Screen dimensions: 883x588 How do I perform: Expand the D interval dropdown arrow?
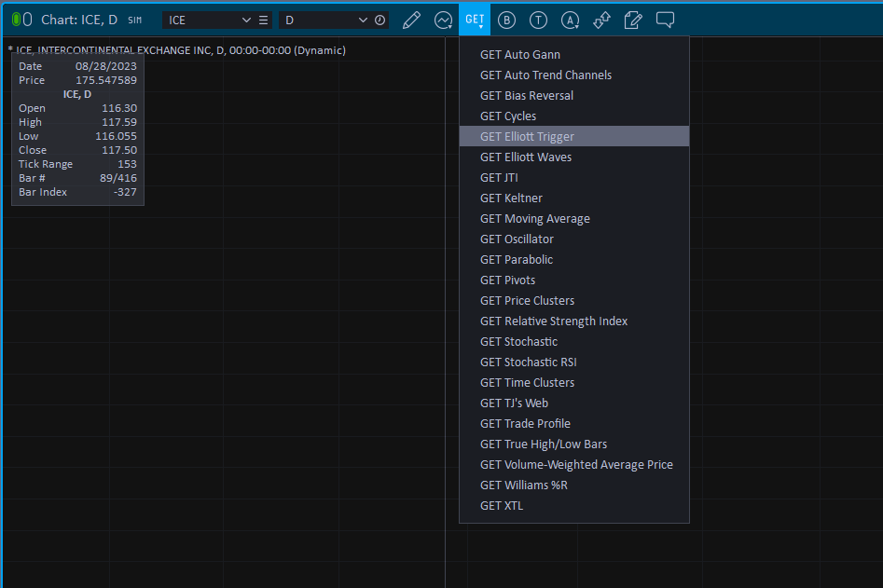(363, 21)
